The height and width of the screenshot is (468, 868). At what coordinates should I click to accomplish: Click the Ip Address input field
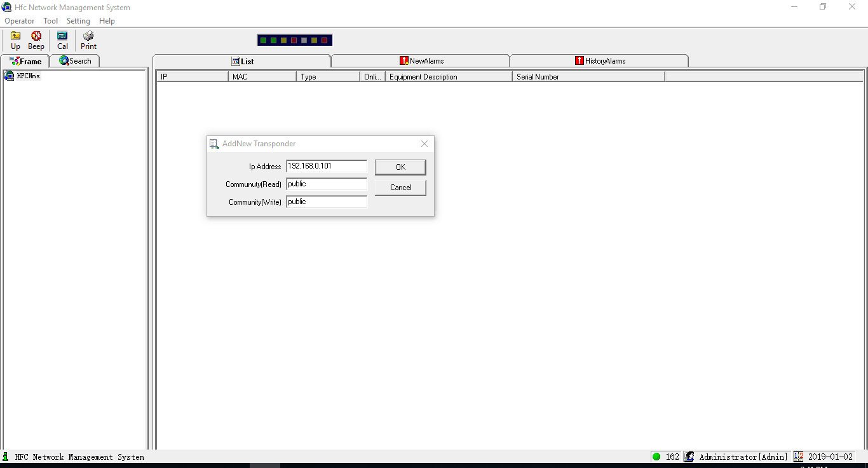327,166
